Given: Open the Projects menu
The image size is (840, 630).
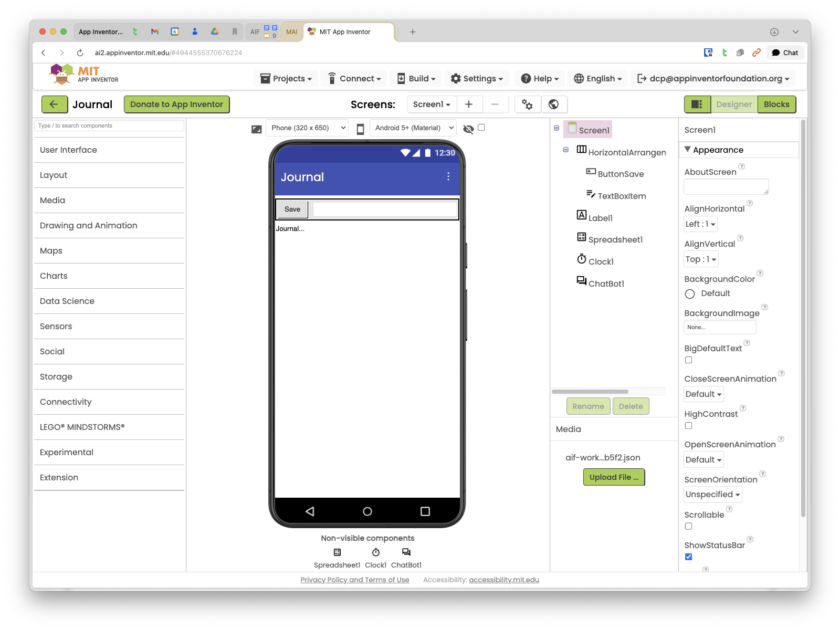Looking at the screenshot, I should 287,79.
